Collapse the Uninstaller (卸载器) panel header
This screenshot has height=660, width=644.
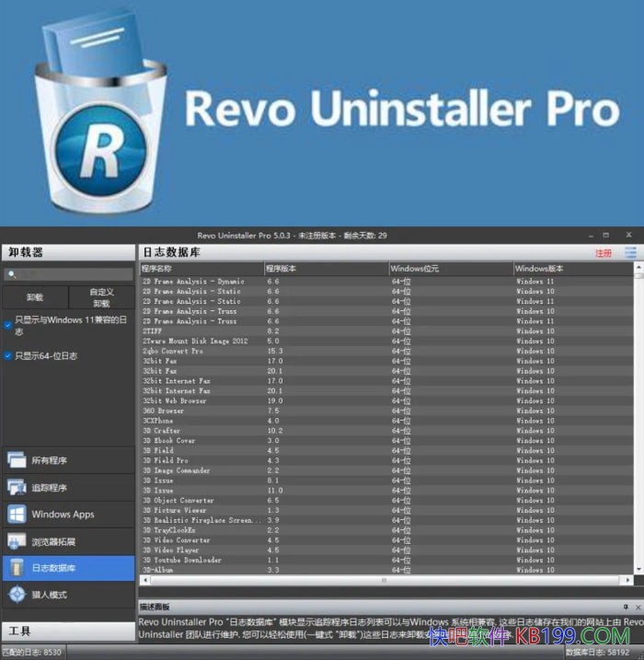click(68, 251)
